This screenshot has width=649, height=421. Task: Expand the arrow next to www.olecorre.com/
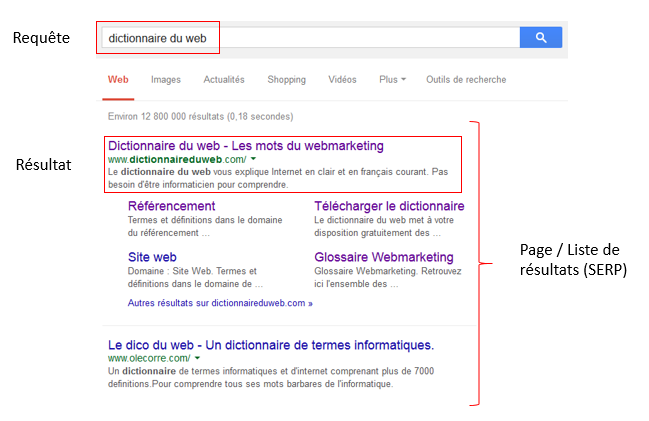pos(197,358)
